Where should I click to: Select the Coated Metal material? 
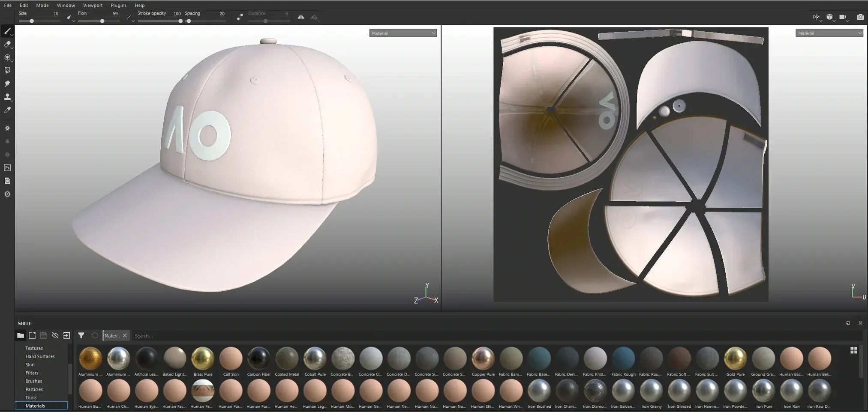tap(287, 362)
